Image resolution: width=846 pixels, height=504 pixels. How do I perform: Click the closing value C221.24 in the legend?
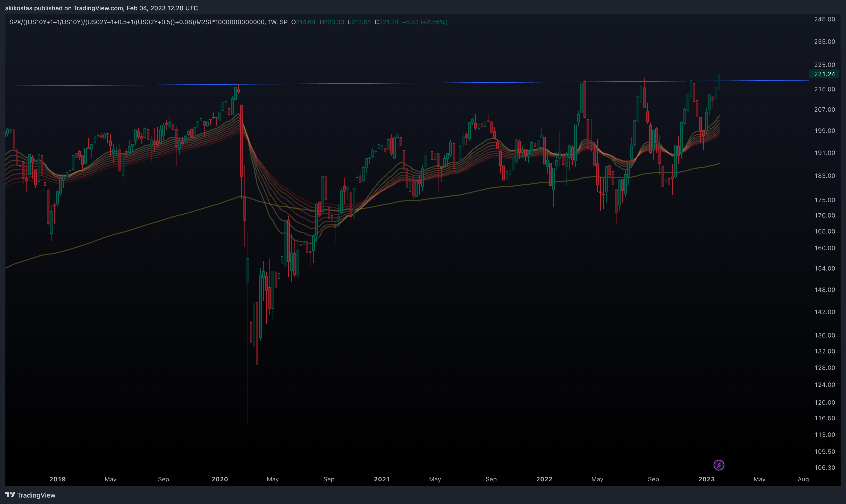386,22
